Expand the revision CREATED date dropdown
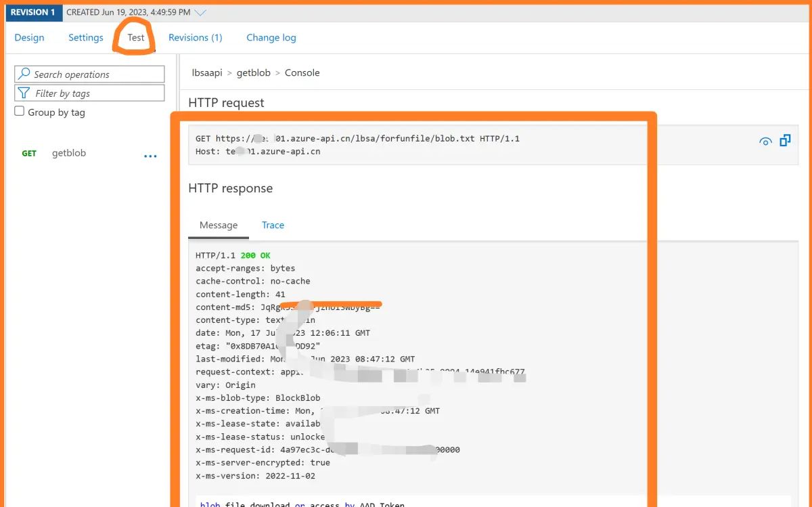This screenshot has width=812, height=507. point(200,12)
